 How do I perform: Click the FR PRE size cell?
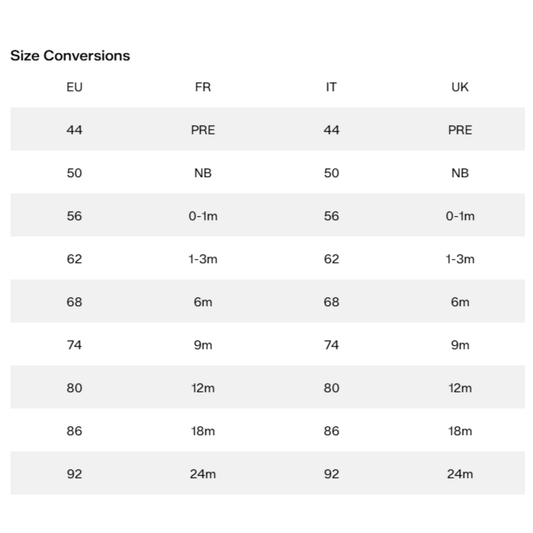click(203, 130)
